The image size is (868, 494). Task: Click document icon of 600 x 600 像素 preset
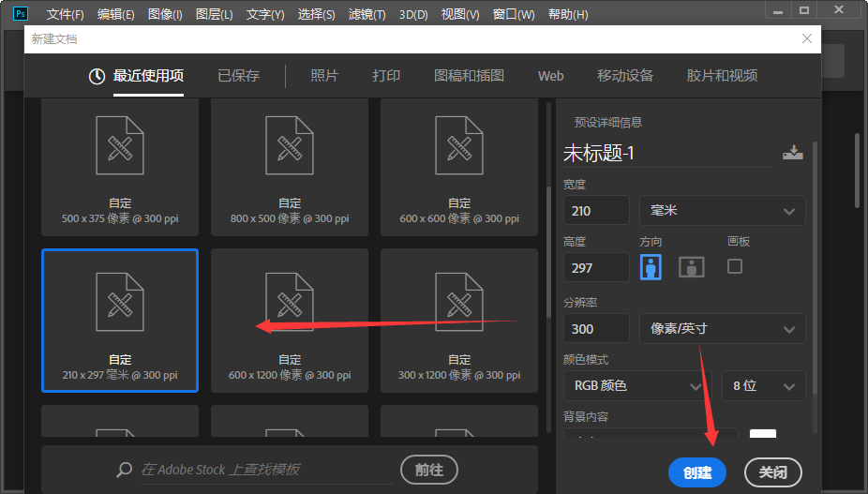pos(459,145)
